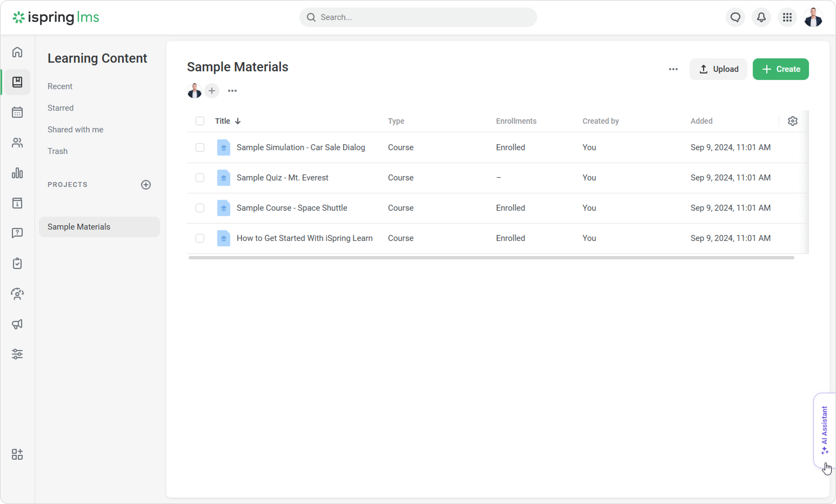Click the Upload button
Viewport: 836px width, 504px height.
coord(718,69)
